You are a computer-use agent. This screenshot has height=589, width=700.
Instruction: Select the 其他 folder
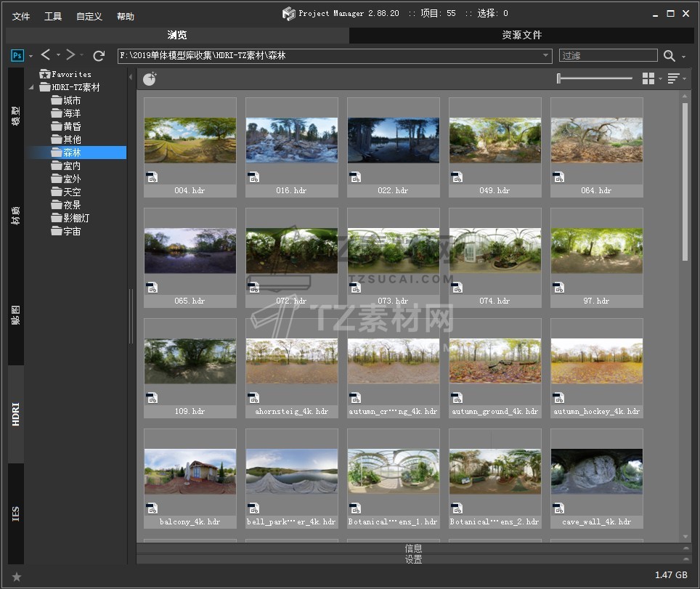click(x=66, y=139)
